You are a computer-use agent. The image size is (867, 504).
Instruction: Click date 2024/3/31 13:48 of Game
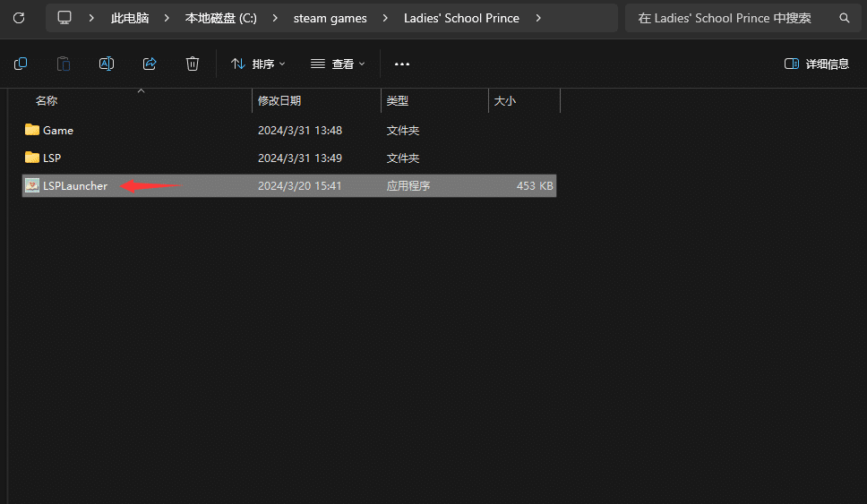pos(300,131)
